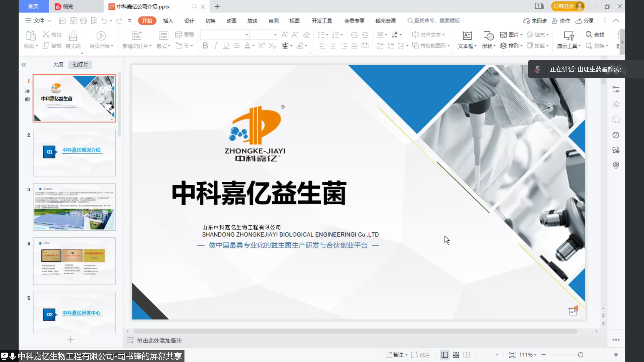Image resolution: width=644 pixels, height=362 pixels.
Task: Click the fit-slide-to-window icon
Action: tap(512, 355)
